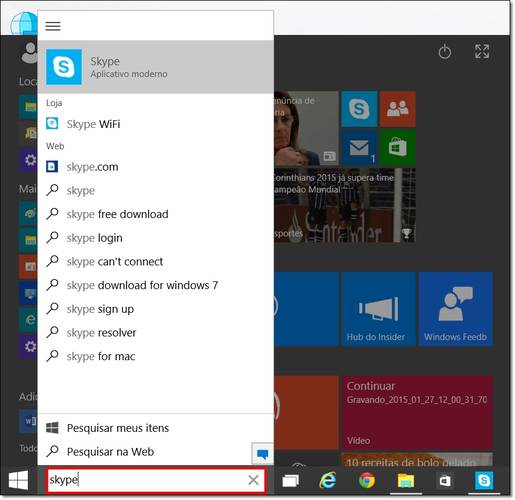This screenshot has height=500, width=515.
Task: Open the '10 receitas de bolo' tile
Action: (417, 459)
